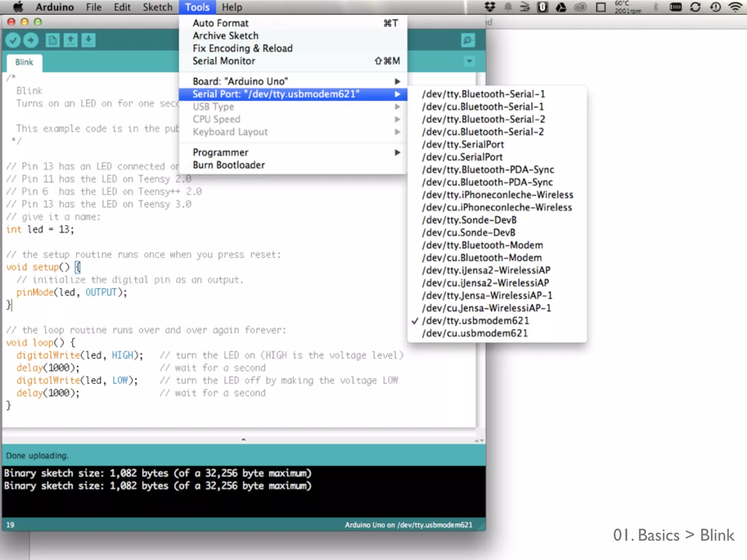
Task: Click the Verify checkmark toolbar icon
Action: coord(13,40)
